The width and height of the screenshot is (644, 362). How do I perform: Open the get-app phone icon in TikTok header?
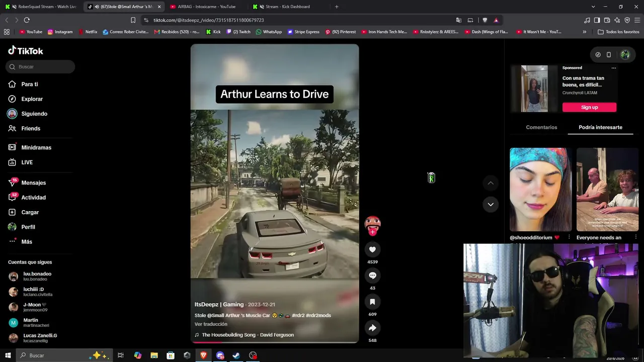(x=609, y=55)
